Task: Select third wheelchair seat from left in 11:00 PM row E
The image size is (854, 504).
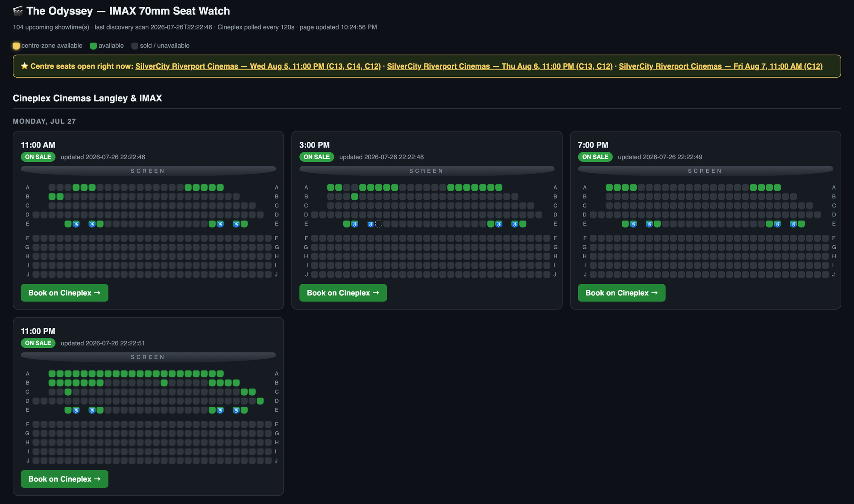Action: 220,410
